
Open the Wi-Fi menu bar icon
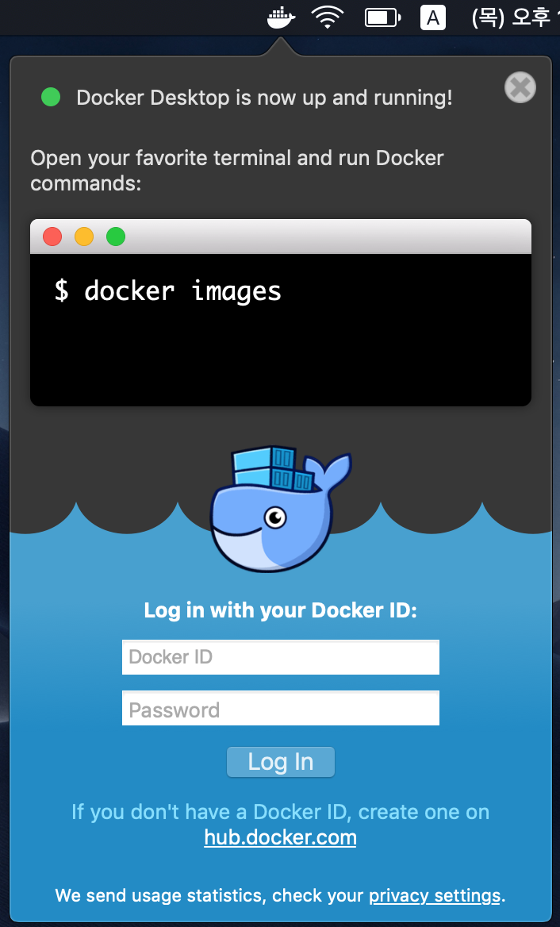pyautogui.click(x=328, y=17)
